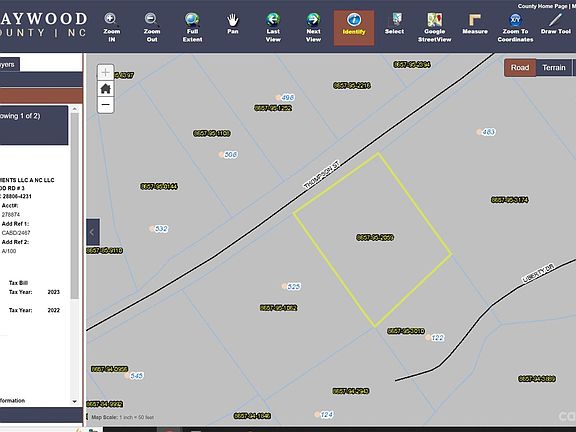Choose the Select tool

(394, 24)
